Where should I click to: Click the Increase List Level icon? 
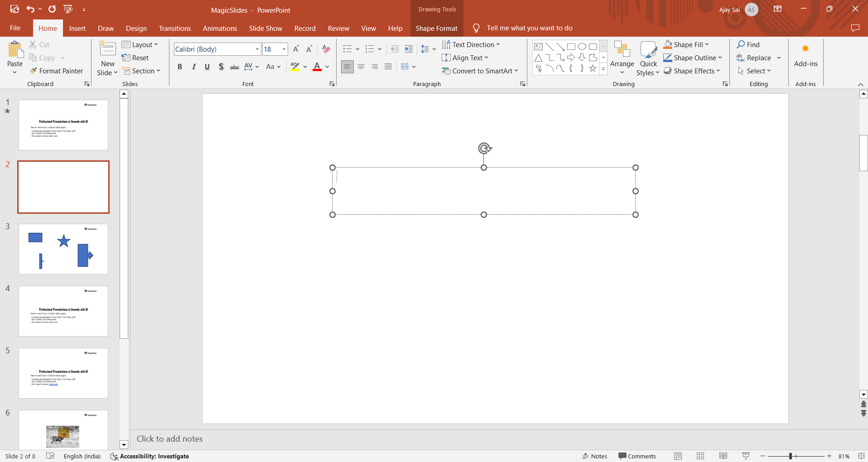(408, 49)
